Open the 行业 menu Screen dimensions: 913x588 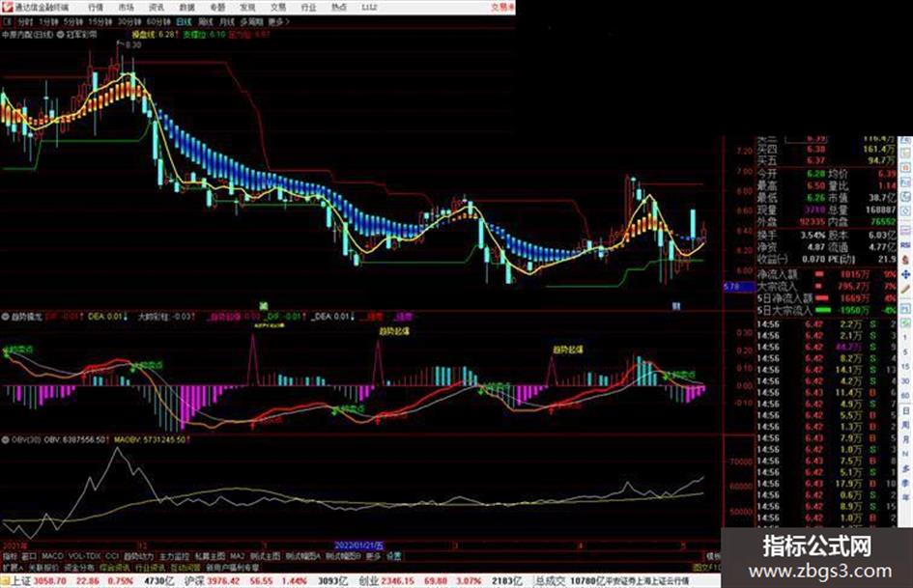[x=308, y=7]
